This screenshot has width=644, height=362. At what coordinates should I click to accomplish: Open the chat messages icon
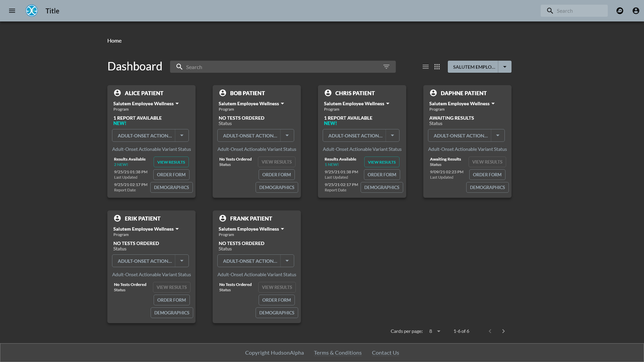click(x=620, y=11)
